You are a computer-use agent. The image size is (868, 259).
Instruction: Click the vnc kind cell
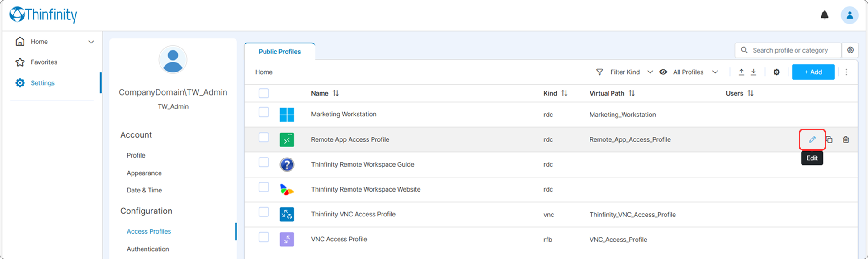pos(548,215)
